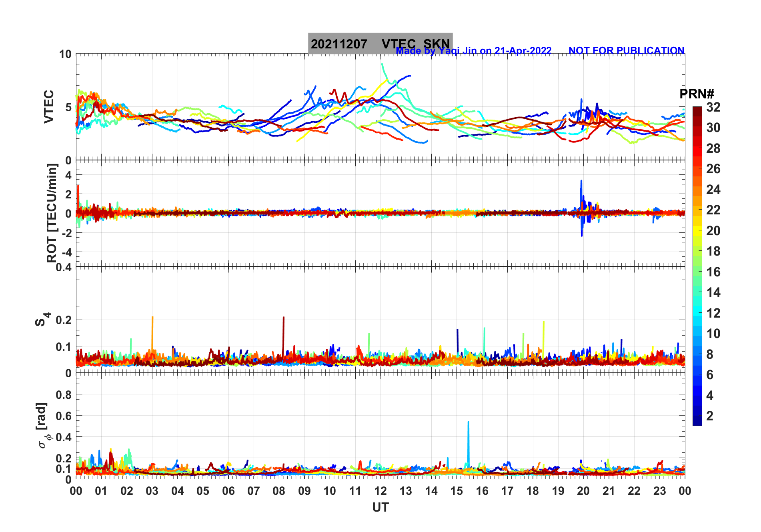
Task: Select the "ROT [TECU/min]" y-axis label
Action: point(52,213)
